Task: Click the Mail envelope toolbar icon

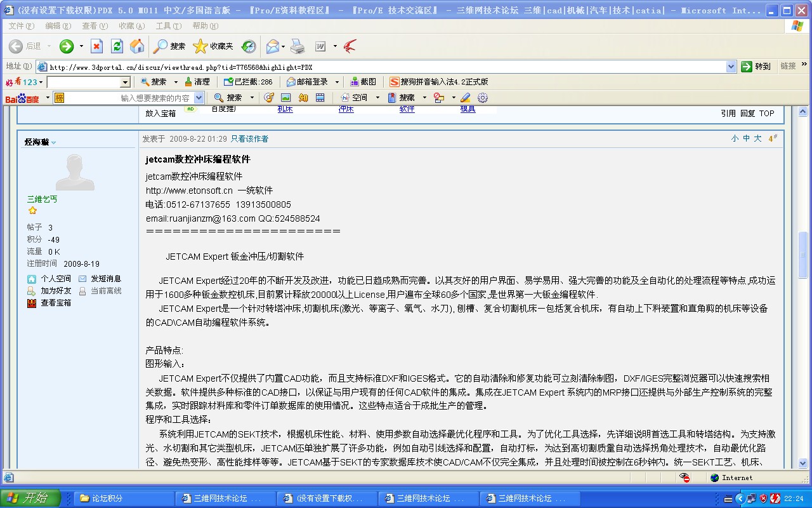Action: click(272, 46)
